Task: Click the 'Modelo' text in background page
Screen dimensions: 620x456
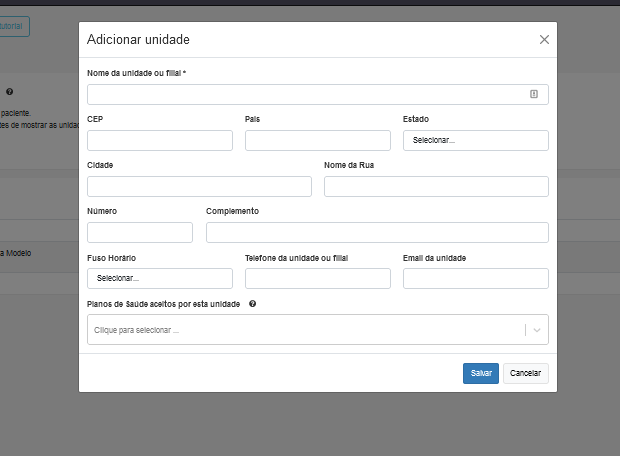Action: click(x=19, y=253)
